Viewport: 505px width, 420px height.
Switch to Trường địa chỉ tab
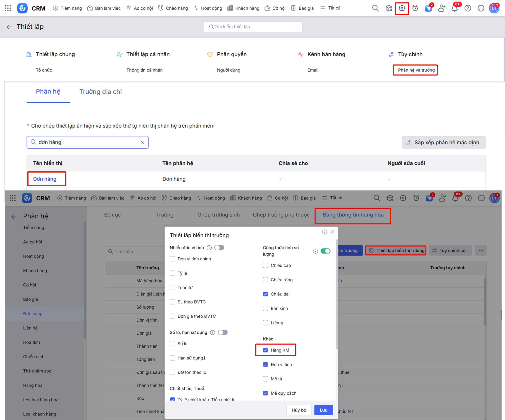click(x=100, y=92)
